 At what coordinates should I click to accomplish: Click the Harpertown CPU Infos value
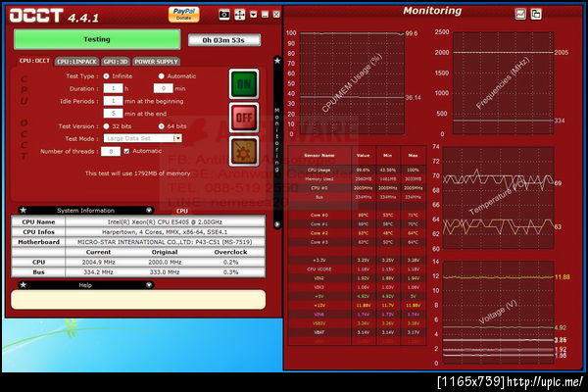click(165, 232)
